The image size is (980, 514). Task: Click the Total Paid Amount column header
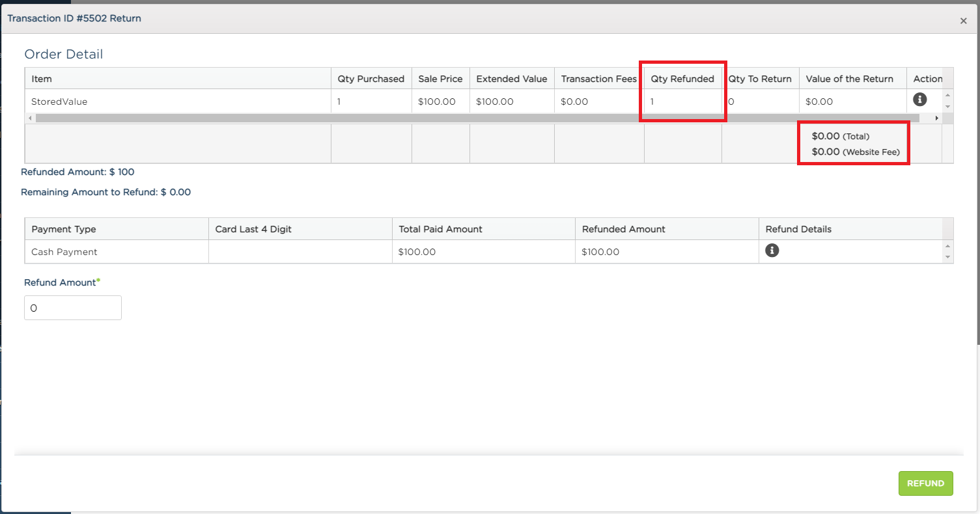point(484,229)
